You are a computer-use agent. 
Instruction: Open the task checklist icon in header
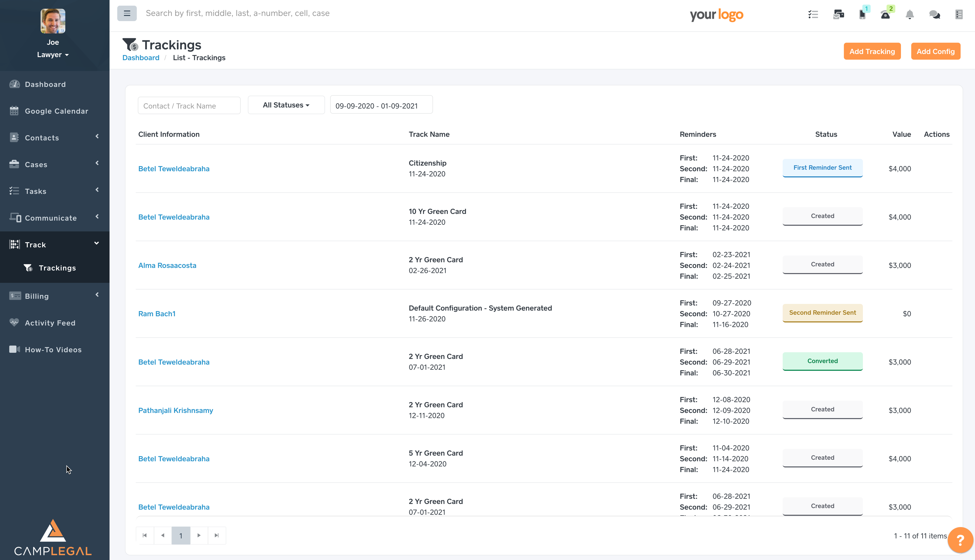813,15
